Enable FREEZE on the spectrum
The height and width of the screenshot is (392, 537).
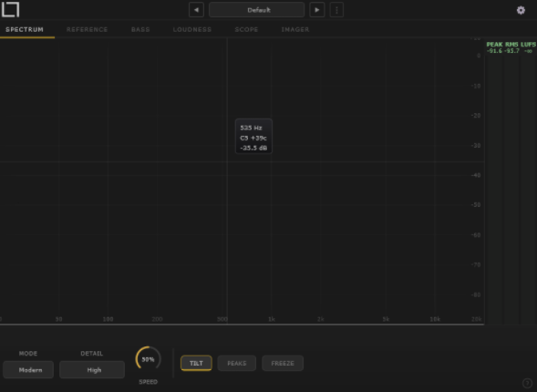coord(283,363)
